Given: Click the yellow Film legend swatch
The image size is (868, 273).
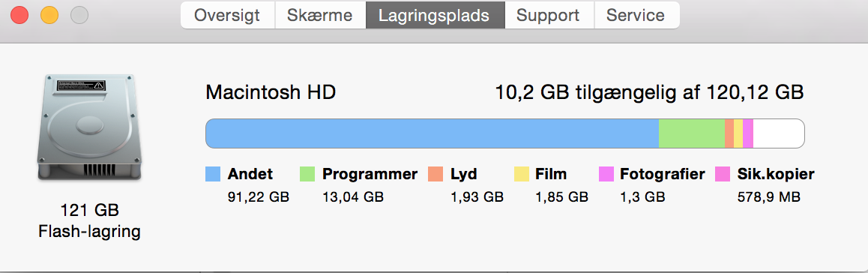Looking at the screenshot, I should coord(522,175).
